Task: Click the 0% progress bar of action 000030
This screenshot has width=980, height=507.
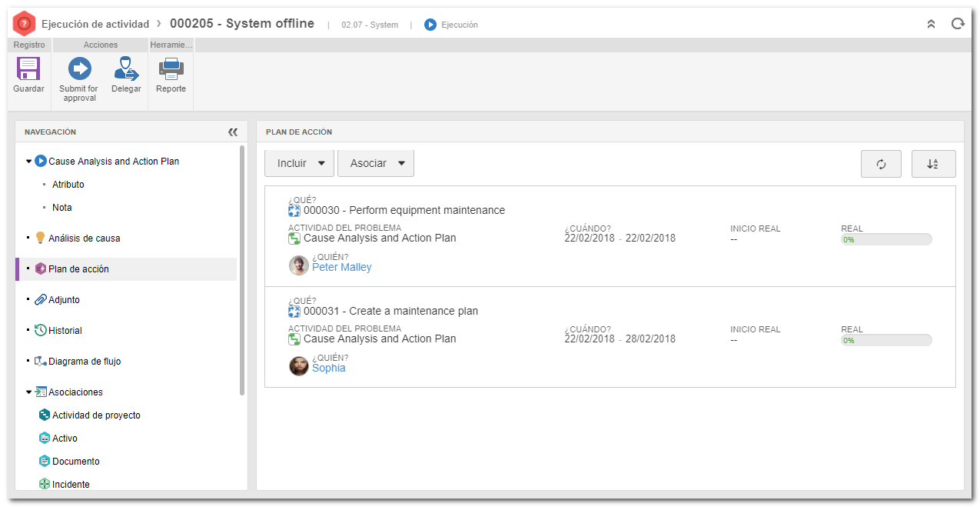Action: [886, 239]
